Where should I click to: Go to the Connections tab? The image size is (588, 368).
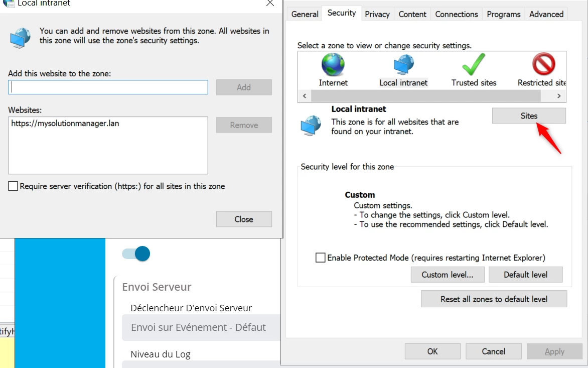[x=457, y=14]
